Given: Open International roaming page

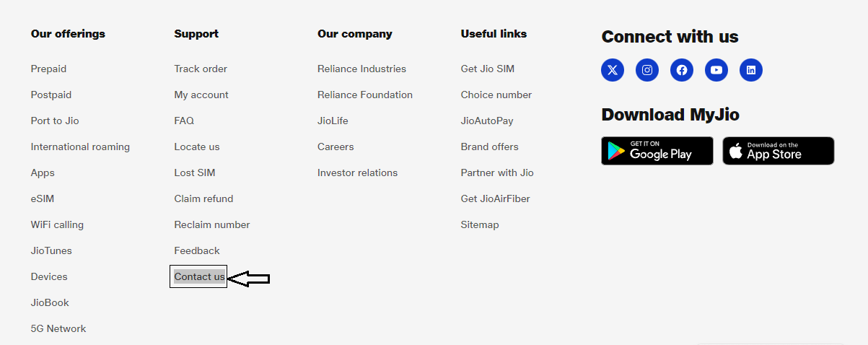Looking at the screenshot, I should (x=80, y=147).
